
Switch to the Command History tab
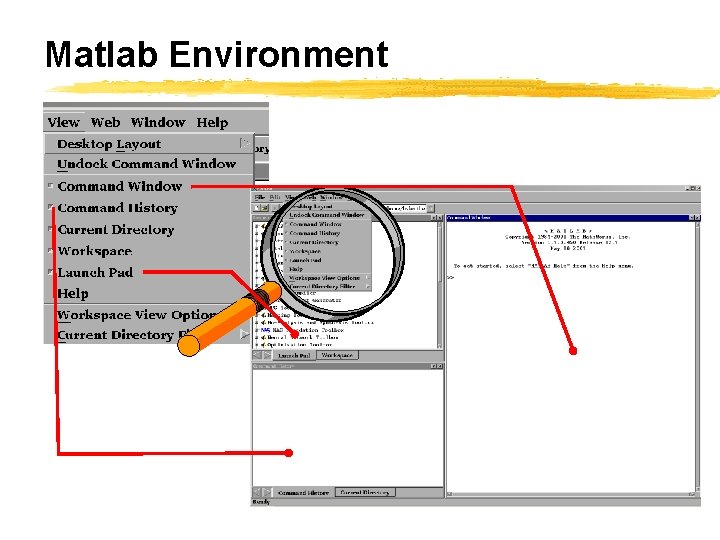tap(304, 493)
